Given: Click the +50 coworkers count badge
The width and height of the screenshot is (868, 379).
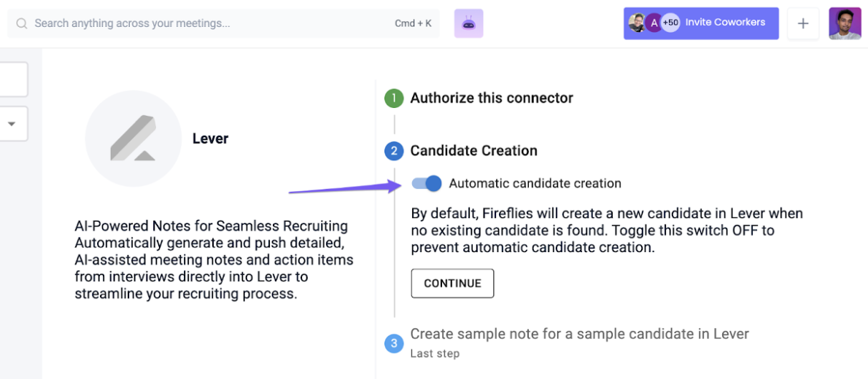Looking at the screenshot, I should [670, 23].
